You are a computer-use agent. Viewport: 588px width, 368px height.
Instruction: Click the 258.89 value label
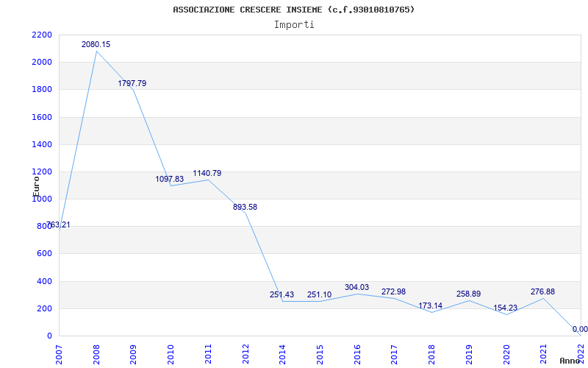tap(468, 294)
